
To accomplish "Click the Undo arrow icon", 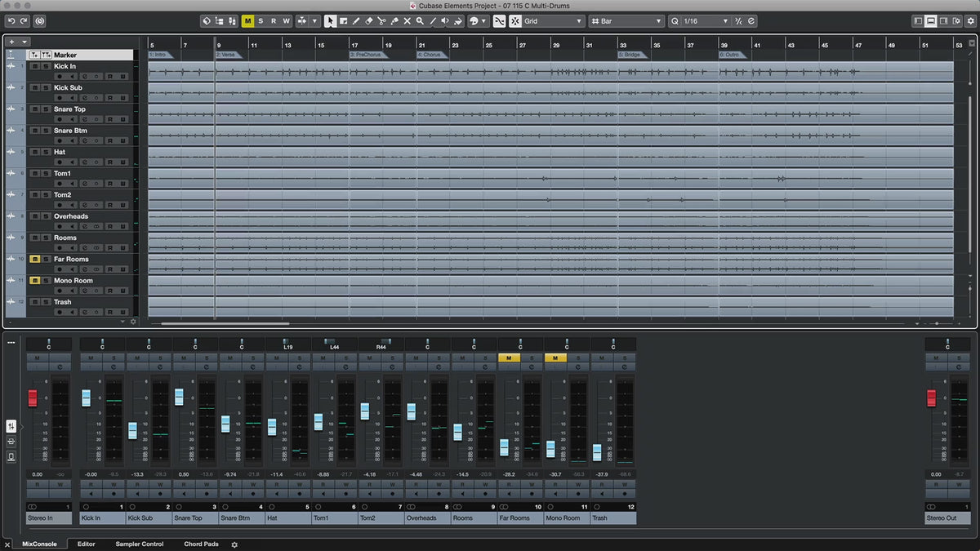I will 11,21.
